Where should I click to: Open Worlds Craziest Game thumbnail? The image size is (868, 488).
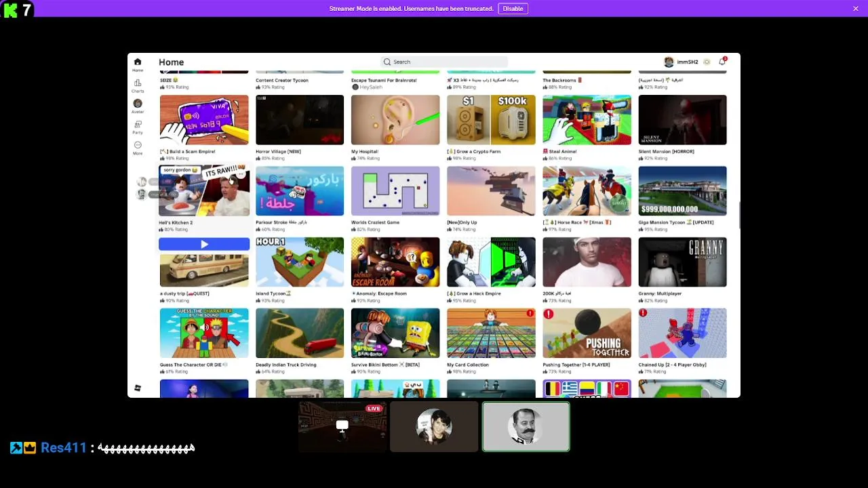tap(395, 191)
